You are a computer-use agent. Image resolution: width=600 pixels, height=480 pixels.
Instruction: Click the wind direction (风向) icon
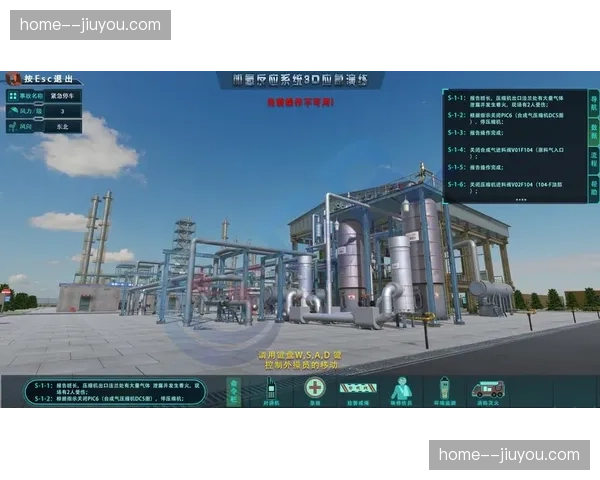click(x=12, y=127)
